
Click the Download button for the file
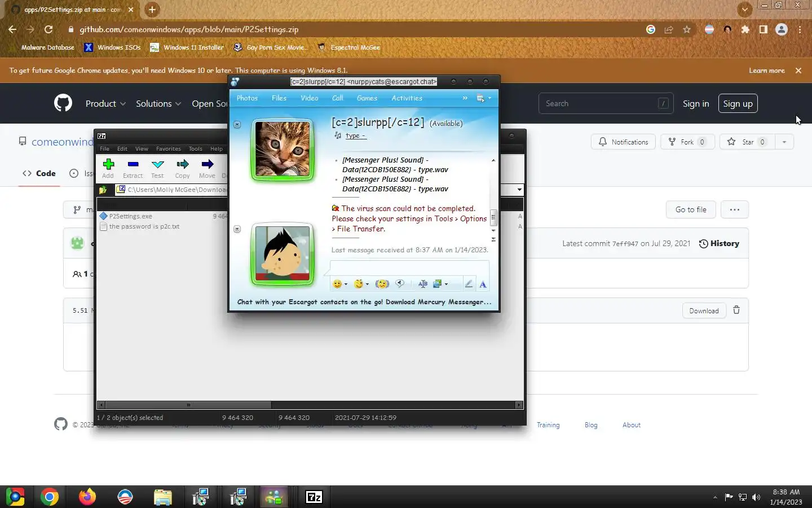(704, 310)
